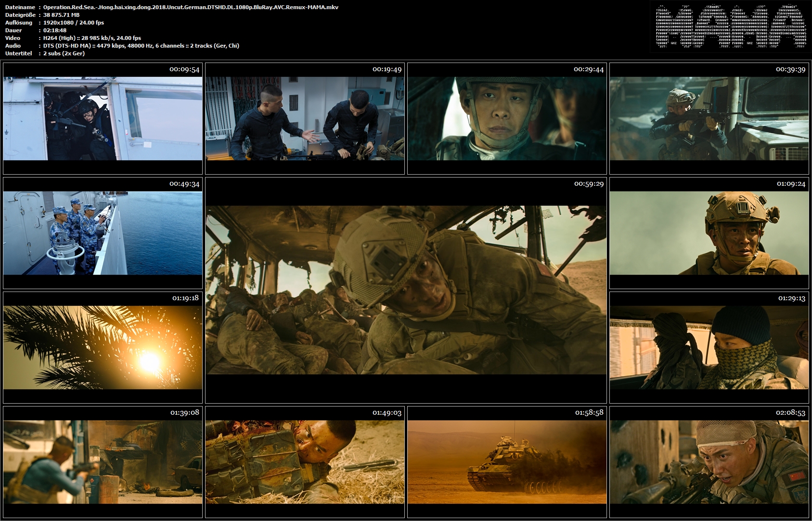812x521 pixels.
Task: Select the sniper frame at 02:08:53
Action: click(709, 462)
